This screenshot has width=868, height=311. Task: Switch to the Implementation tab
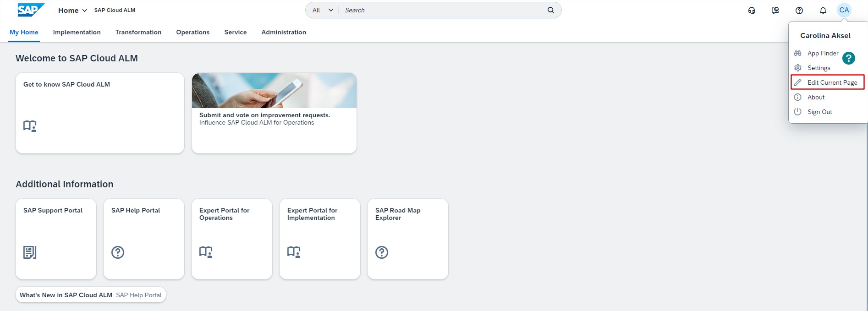pos(77,32)
